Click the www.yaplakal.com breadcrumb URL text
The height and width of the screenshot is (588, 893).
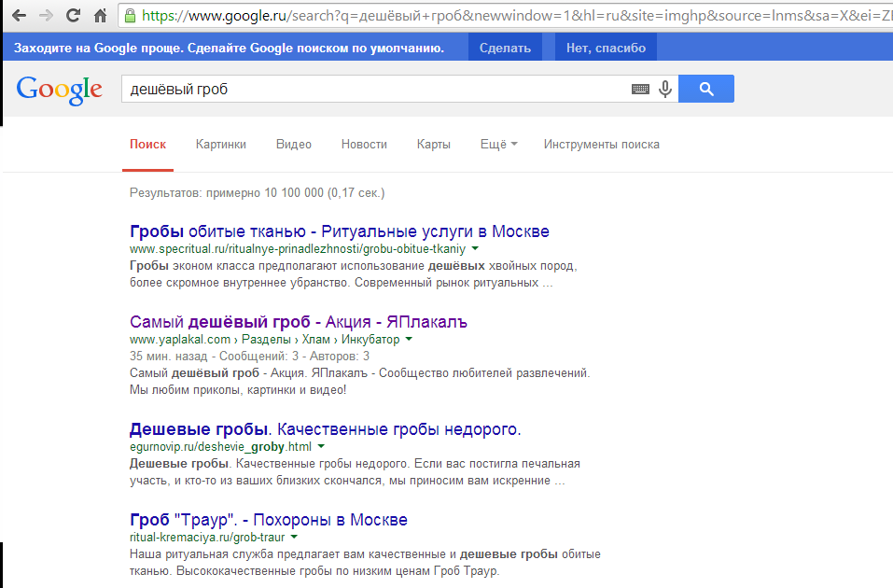[x=264, y=340]
